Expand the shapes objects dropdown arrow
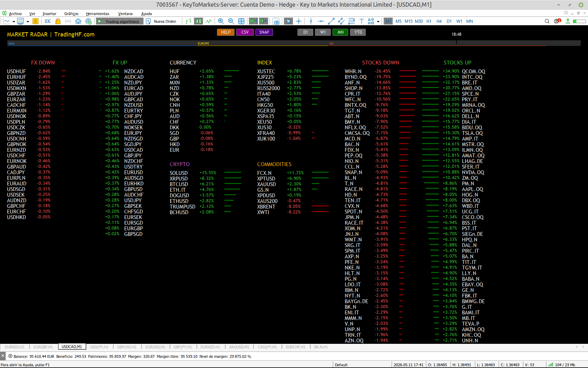Image resolution: width=588 pixels, height=368 pixels. [378, 21]
